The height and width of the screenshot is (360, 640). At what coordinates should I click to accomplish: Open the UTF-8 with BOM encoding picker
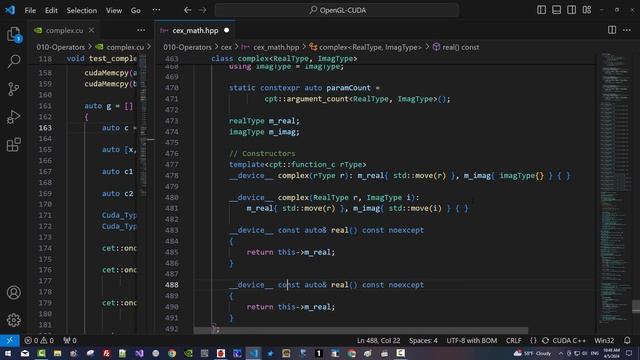[471, 340]
